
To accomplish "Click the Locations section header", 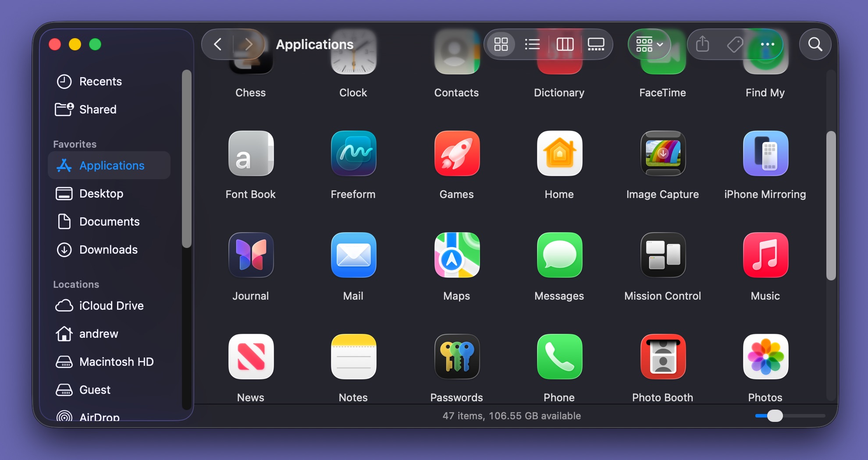I will tap(76, 284).
